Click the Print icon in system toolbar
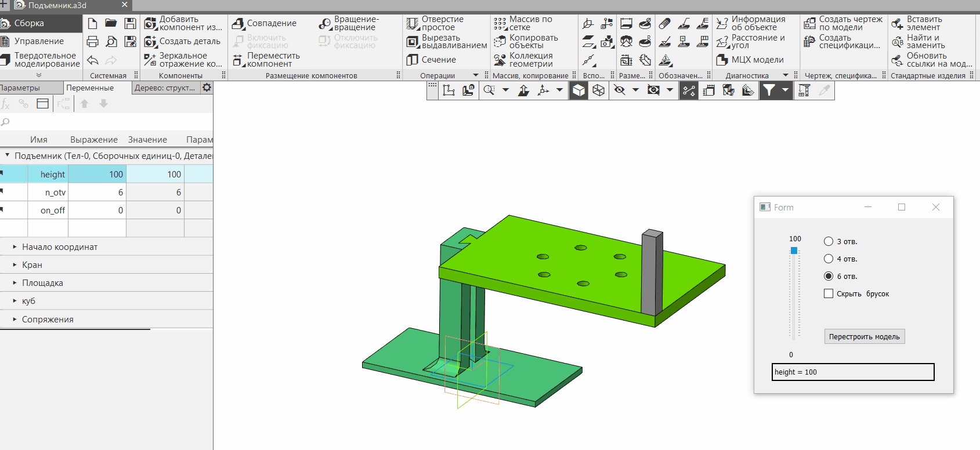 92,42
